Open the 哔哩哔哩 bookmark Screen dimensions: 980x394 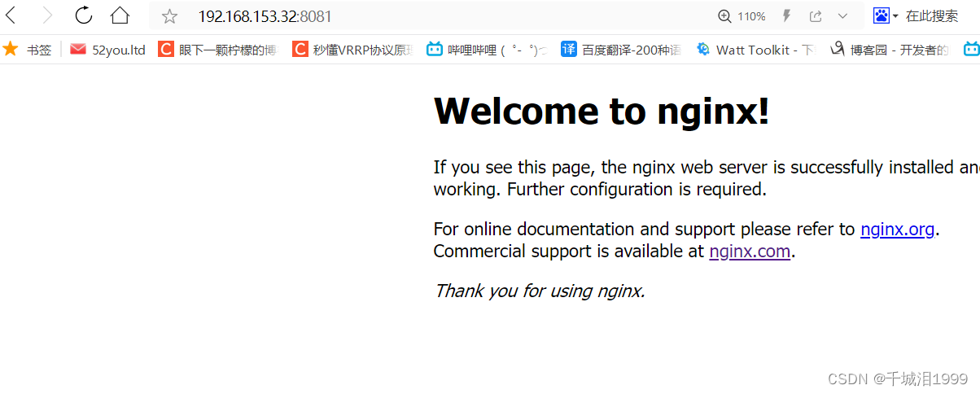pyautogui.click(x=486, y=50)
